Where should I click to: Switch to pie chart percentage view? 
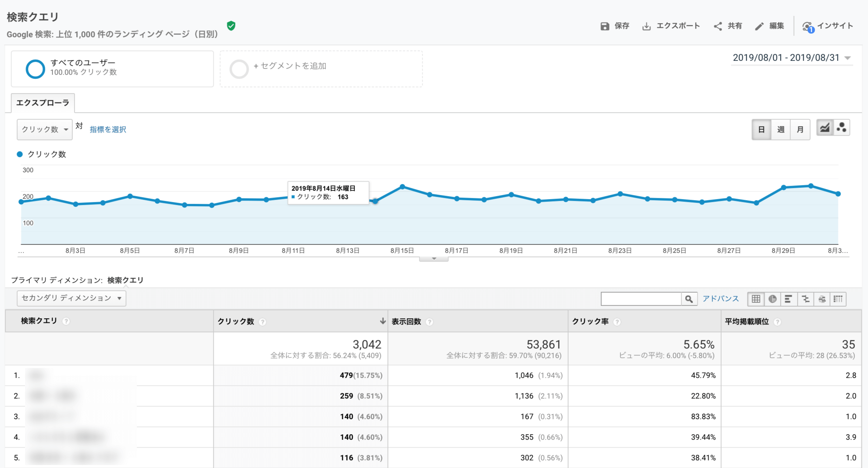(x=772, y=299)
